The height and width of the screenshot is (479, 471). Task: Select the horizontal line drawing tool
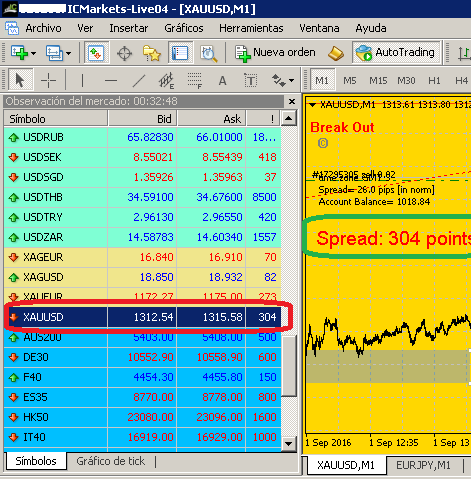click(x=111, y=80)
